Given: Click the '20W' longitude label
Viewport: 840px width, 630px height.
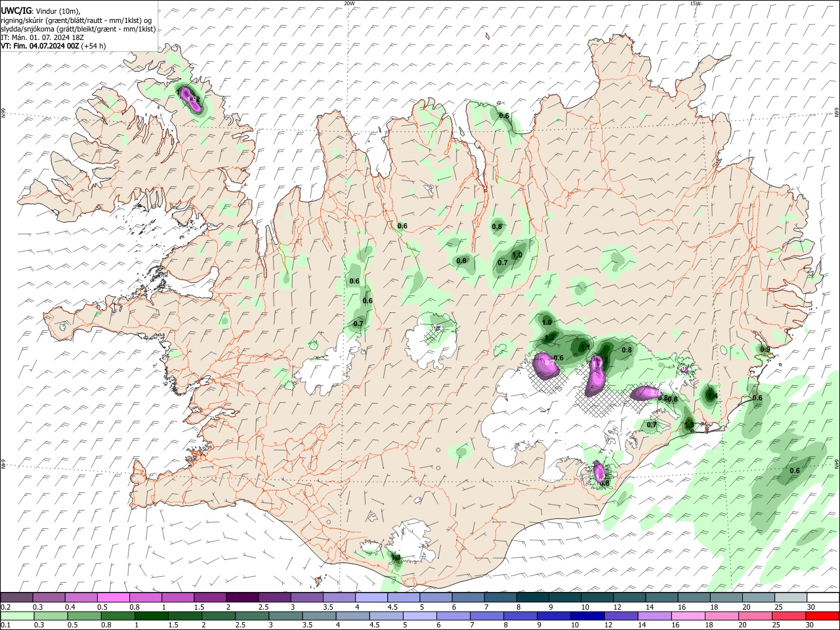Looking at the screenshot, I should (x=349, y=3).
